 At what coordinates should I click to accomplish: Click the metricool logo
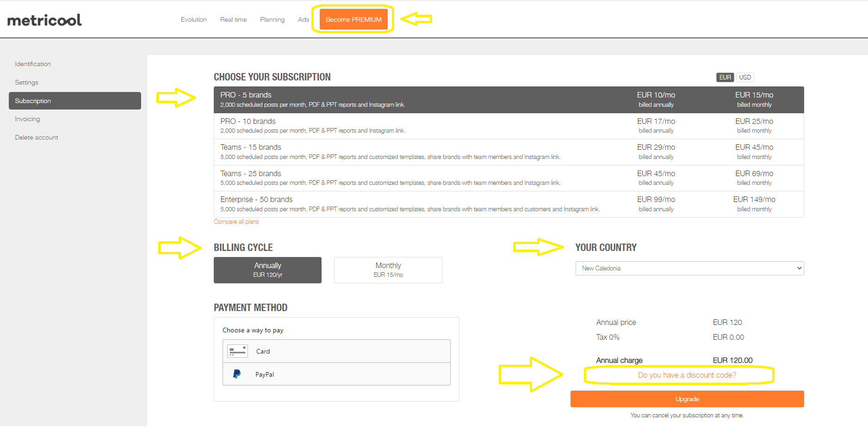pyautogui.click(x=44, y=20)
